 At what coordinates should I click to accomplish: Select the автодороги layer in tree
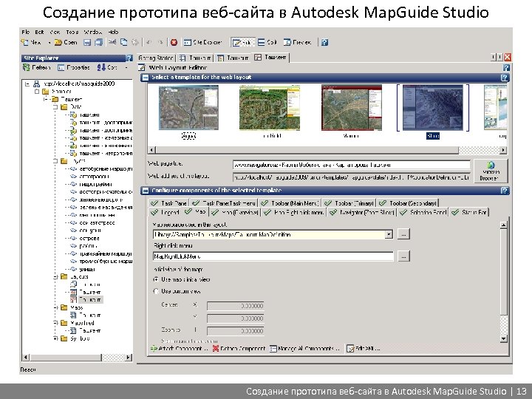coord(94,177)
